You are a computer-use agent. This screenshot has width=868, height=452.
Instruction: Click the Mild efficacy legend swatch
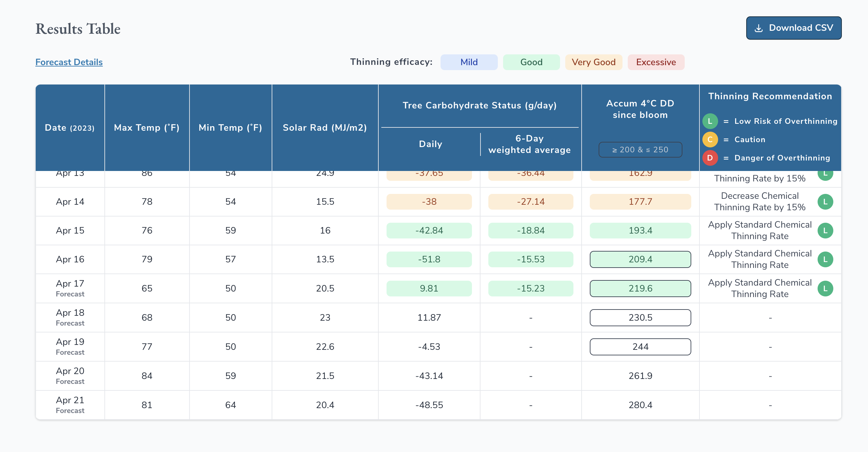[x=468, y=62]
